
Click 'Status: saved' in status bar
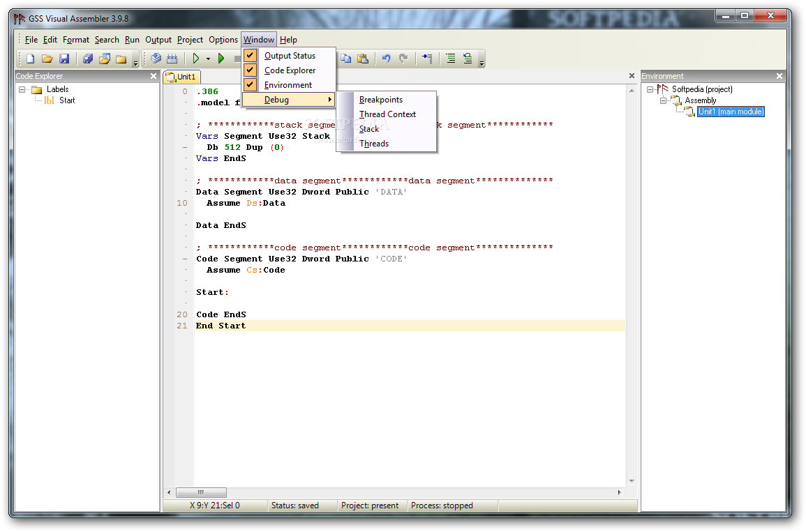click(295, 506)
